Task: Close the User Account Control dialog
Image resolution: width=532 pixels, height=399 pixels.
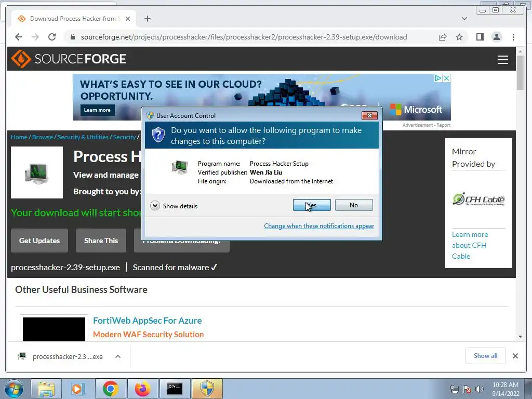Action: [369, 116]
